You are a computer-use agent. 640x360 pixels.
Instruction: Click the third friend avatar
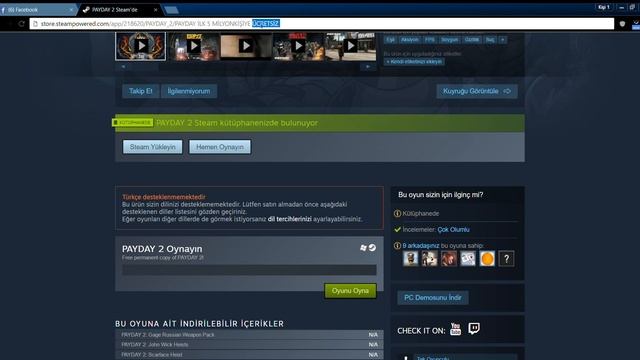449,258
